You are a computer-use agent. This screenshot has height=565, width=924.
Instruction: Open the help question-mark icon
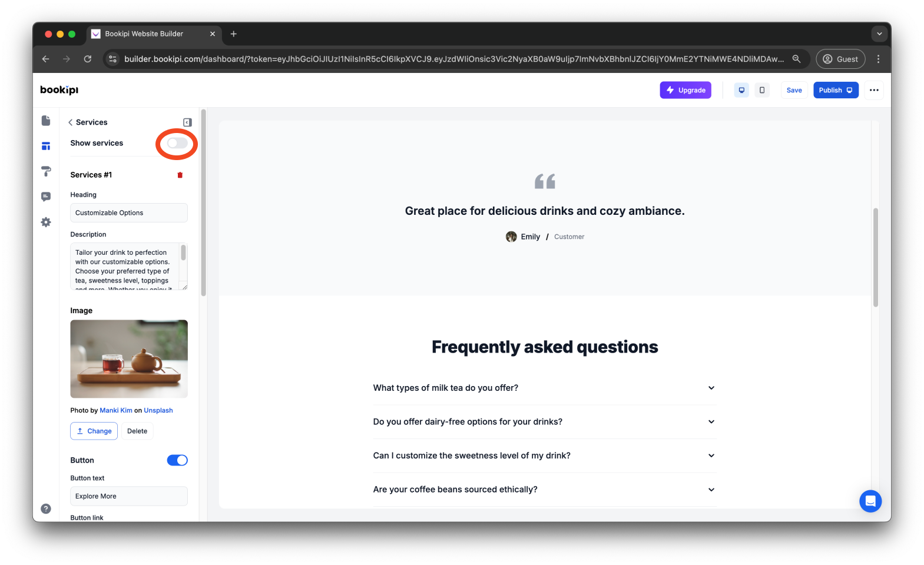[46, 508]
